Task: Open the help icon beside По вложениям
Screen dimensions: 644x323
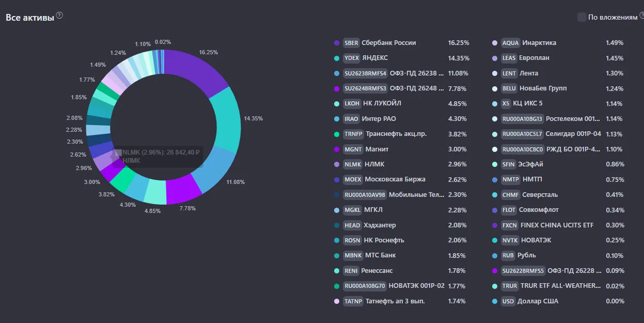Action: point(641,16)
